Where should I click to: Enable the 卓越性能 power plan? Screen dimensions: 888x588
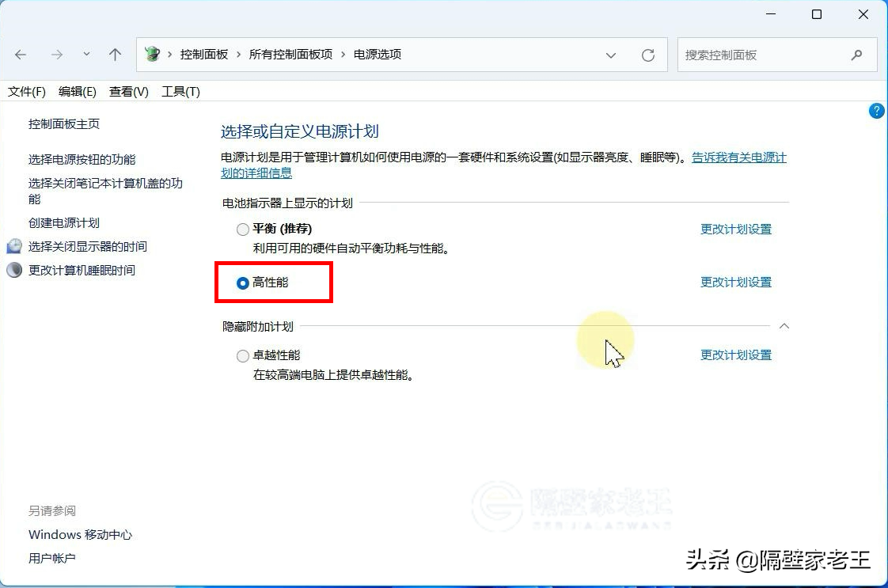(x=242, y=355)
